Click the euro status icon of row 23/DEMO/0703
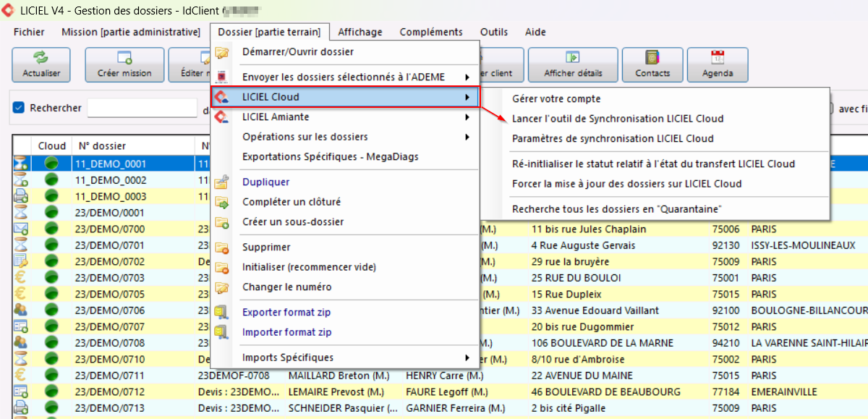 click(21, 278)
